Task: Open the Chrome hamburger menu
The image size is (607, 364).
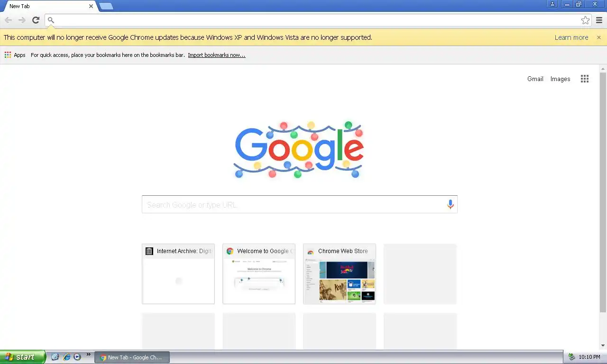Action: [x=599, y=20]
